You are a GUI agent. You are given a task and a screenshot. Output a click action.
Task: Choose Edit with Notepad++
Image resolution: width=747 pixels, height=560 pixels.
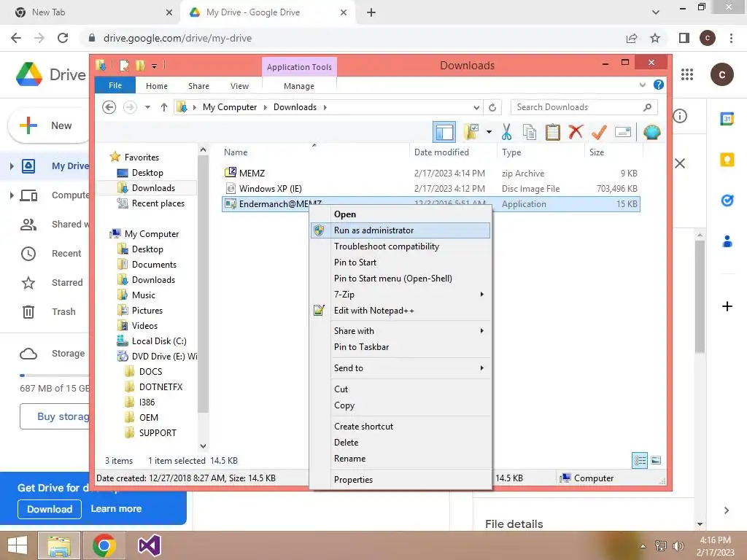pyautogui.click(x=400, y=311)
